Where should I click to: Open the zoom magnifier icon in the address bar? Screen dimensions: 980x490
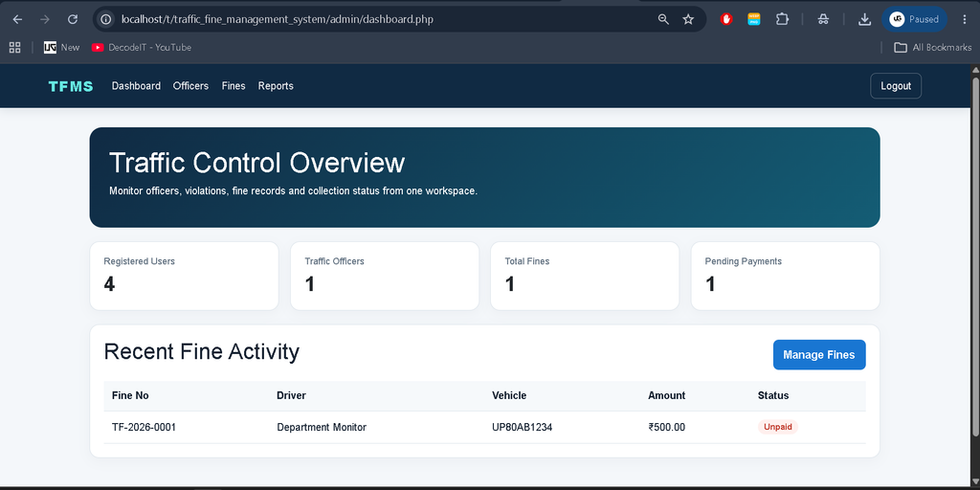[x=663, y=19]
